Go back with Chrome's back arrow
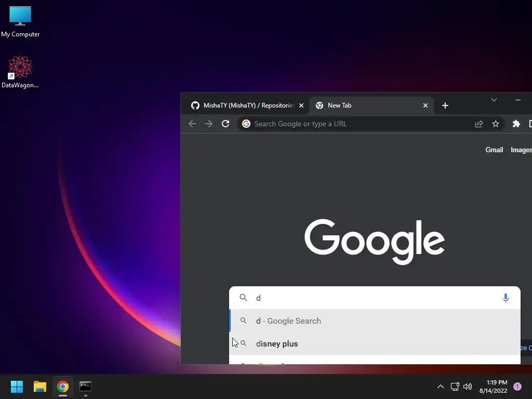532x399 pixels. click(x=192, y=124)
